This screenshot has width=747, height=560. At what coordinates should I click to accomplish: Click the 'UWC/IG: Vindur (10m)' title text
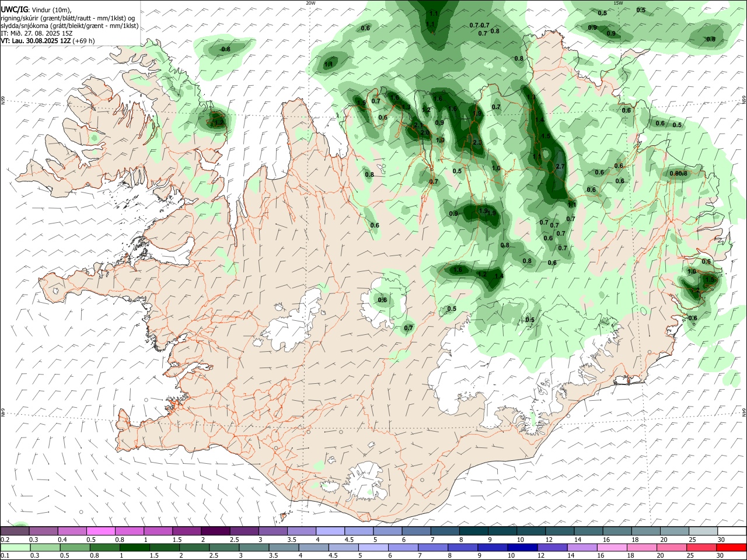coord(36,10)
